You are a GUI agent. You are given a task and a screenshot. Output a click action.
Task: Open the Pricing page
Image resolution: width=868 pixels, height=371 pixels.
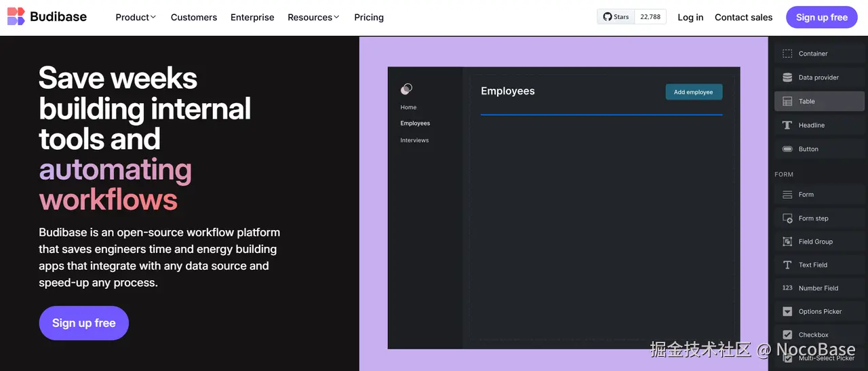click(369, 18)
